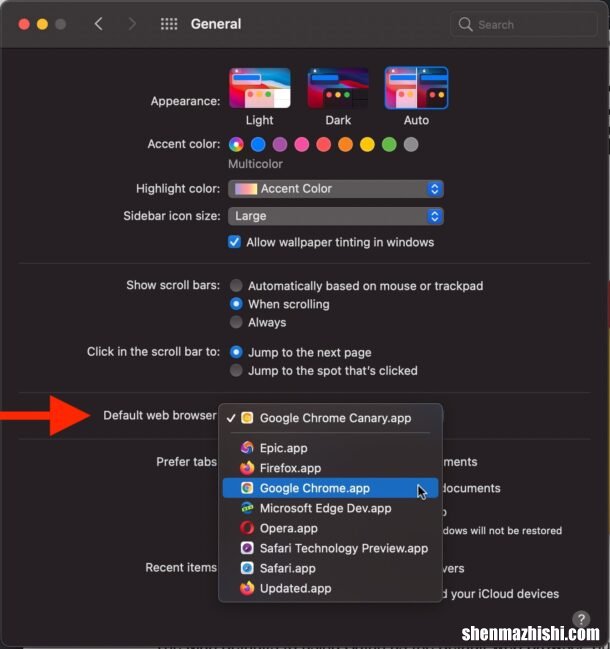Select the When scrolling radio button
Screen dimensions: 610x649
(236, 304)
